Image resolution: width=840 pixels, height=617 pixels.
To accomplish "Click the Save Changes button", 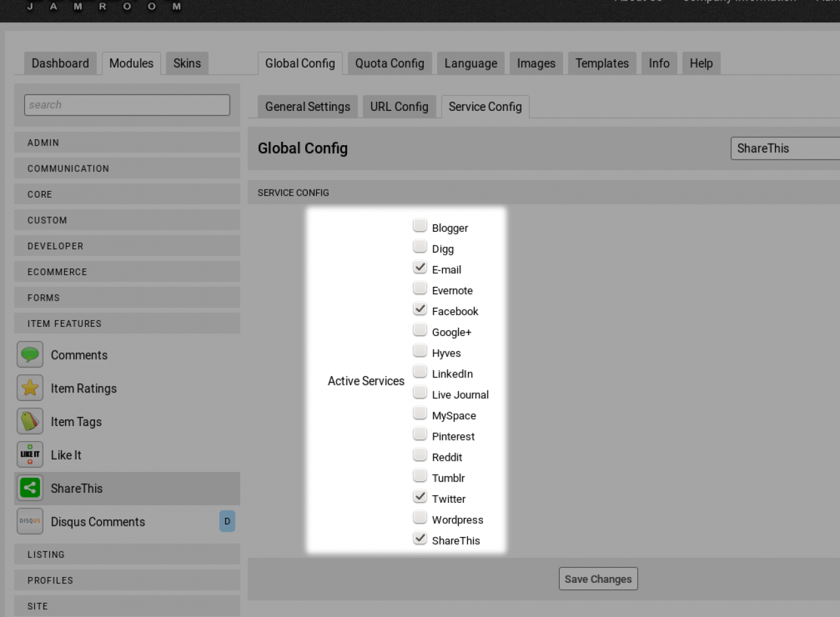I will 598,579.
